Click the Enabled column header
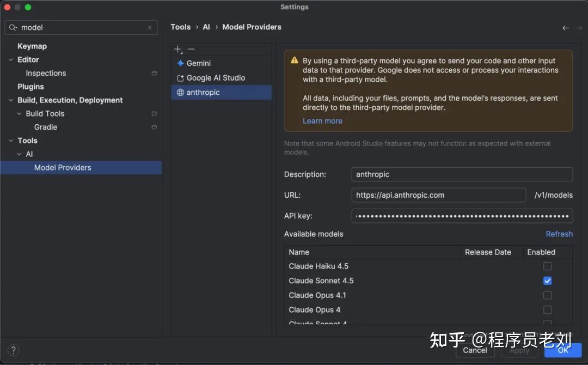The height and width of the screenshot is (365, 588). point(541,252)
